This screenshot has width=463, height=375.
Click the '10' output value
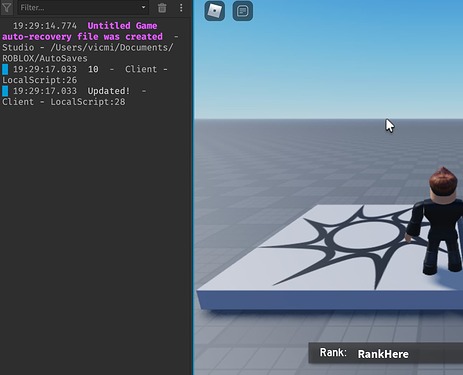tap(93, 69)
